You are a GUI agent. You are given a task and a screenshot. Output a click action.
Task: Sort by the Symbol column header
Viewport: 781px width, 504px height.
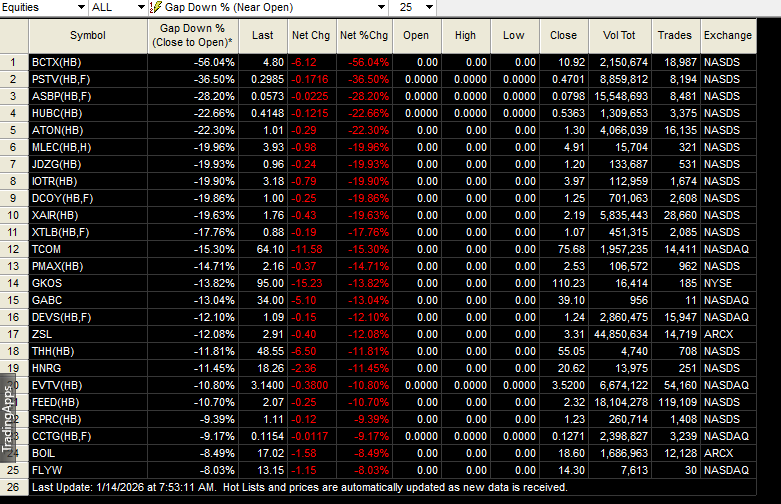coord(88,35)
